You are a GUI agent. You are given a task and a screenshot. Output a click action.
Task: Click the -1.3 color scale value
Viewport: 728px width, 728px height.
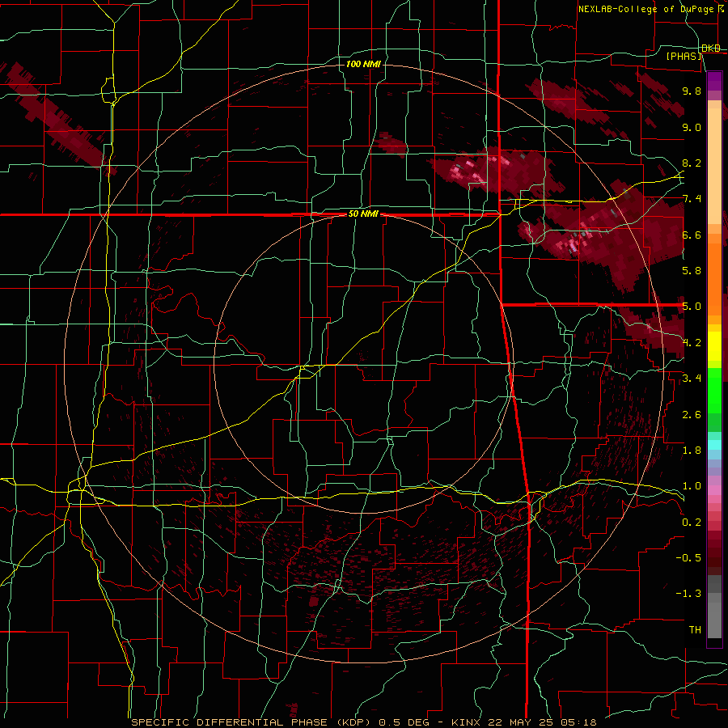coord(688,595)
